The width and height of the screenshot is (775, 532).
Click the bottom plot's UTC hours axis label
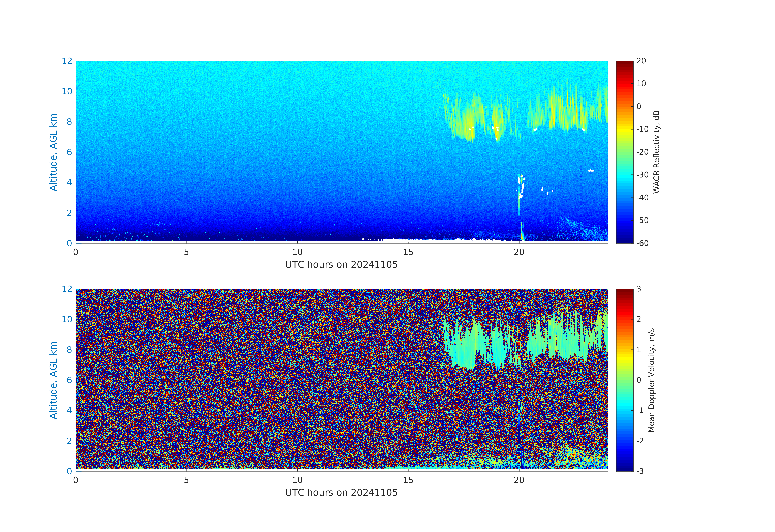pos(341,493)
